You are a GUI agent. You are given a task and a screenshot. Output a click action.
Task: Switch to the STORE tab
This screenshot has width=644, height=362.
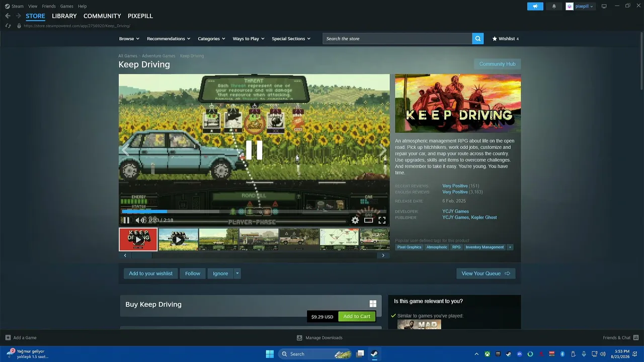click(35, 16)
